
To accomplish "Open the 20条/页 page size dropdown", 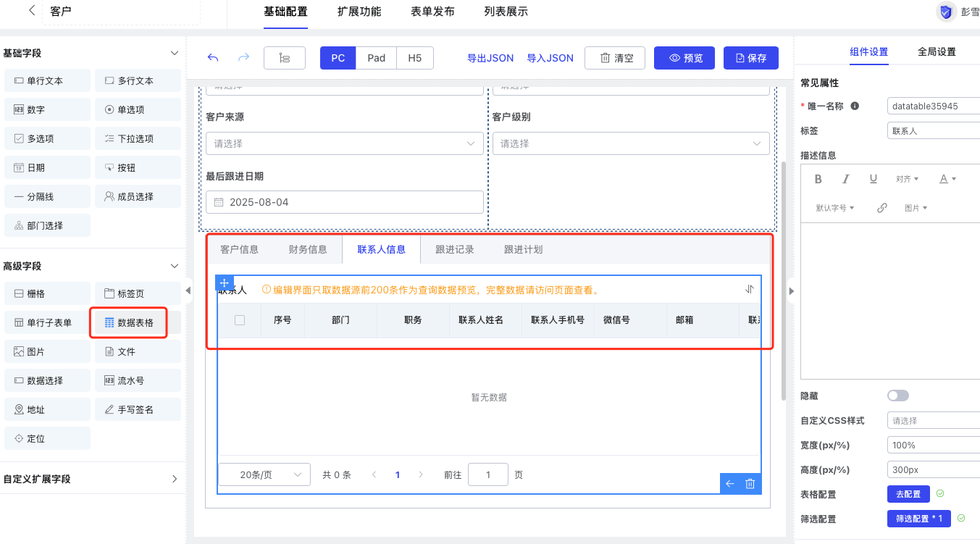I will click(264, 474).
